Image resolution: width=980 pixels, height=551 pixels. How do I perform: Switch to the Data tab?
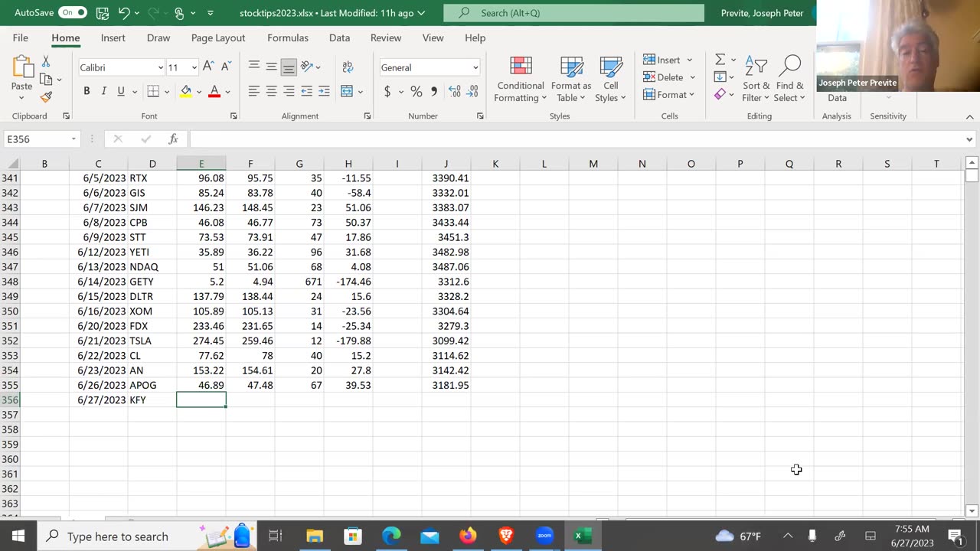(x=339, y=37)
